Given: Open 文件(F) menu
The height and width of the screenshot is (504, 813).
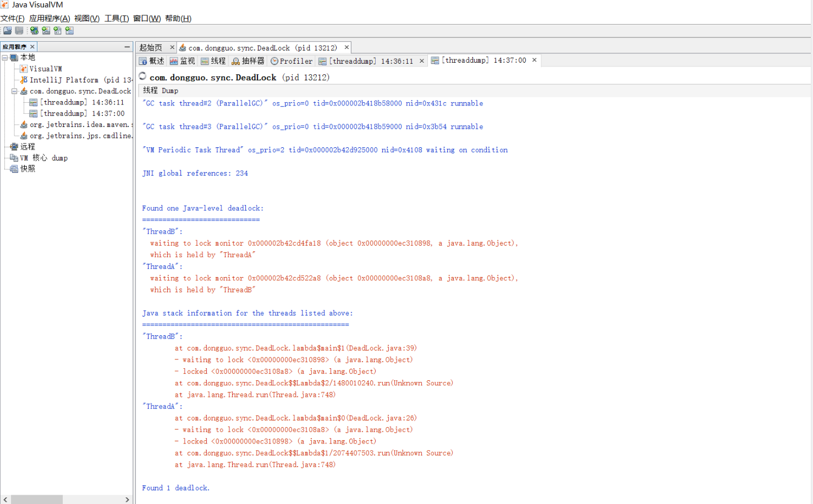Looking at the screenshot, I should tap(13, 18).
